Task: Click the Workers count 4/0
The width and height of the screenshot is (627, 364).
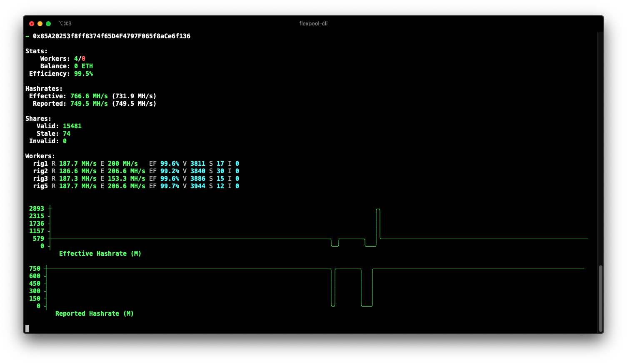Action: (80, 59)
